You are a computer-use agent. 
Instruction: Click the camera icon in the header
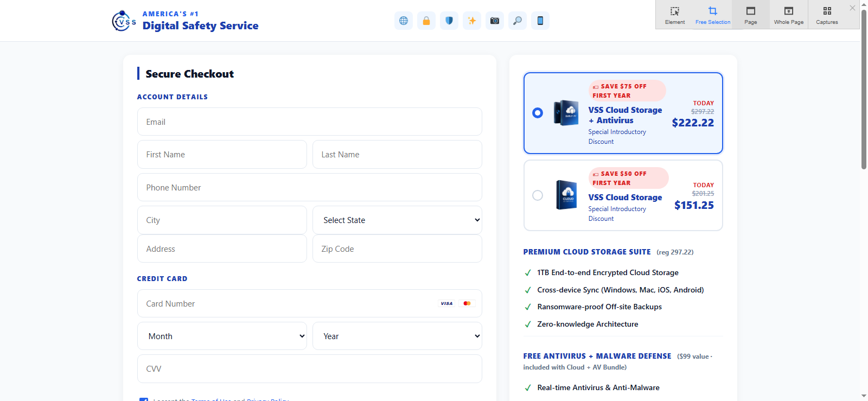[x=495, y=21]
